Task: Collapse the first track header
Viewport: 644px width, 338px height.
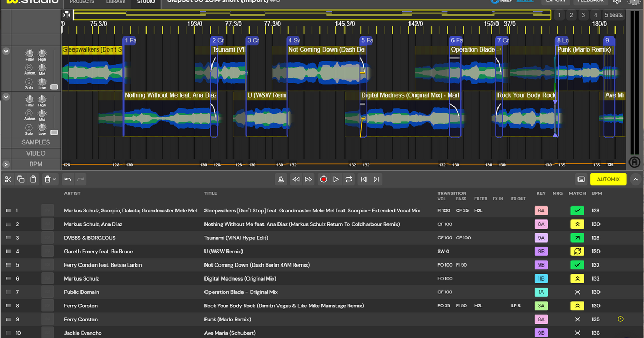Action: tap(6, 52)
